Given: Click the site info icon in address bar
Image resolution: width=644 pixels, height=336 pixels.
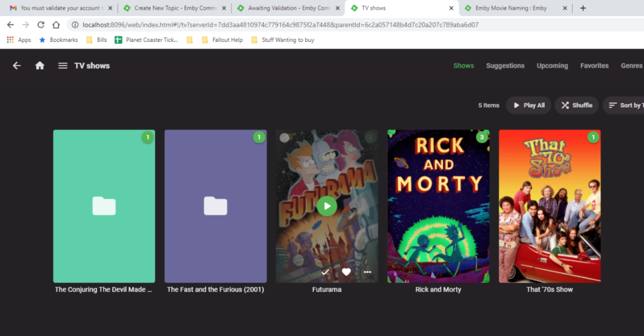Looking at the screenshot, I should coord(75,25).
